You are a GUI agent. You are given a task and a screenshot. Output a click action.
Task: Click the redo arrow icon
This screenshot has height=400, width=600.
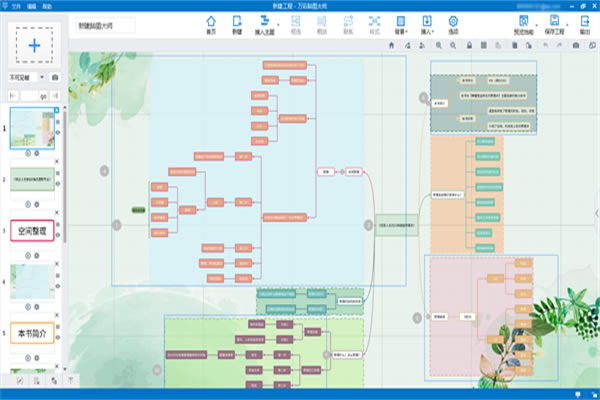559,45
